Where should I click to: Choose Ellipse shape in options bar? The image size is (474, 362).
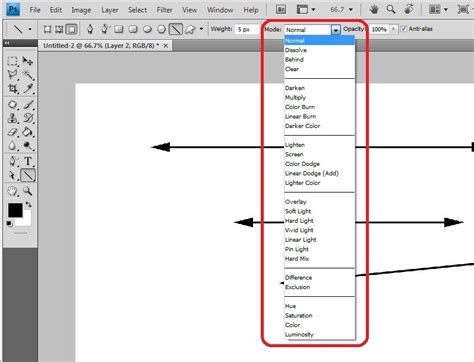pos(147,29)
